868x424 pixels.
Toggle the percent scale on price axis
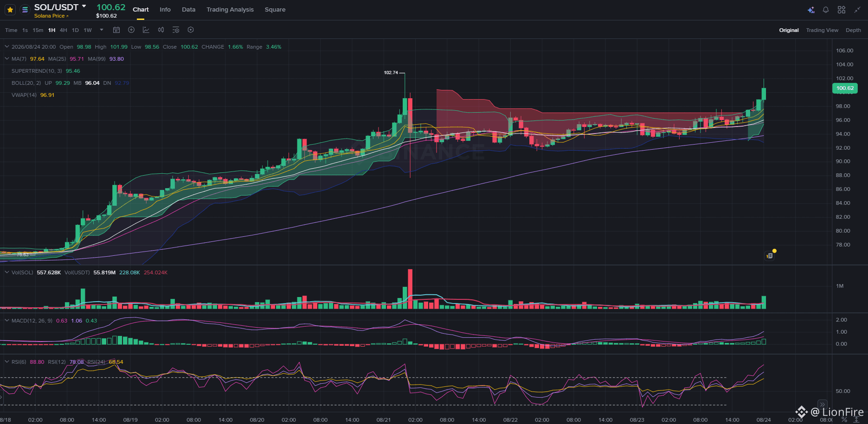(x=844, y=420)
